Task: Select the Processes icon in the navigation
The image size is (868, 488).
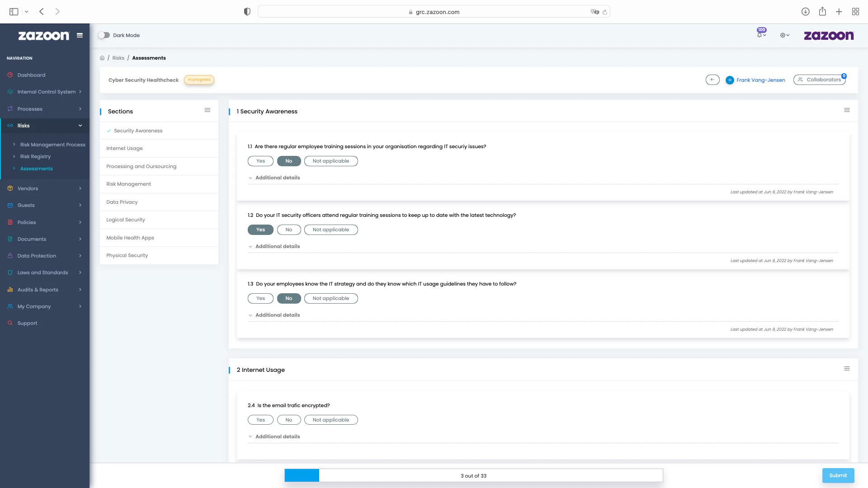Action: 10,109
